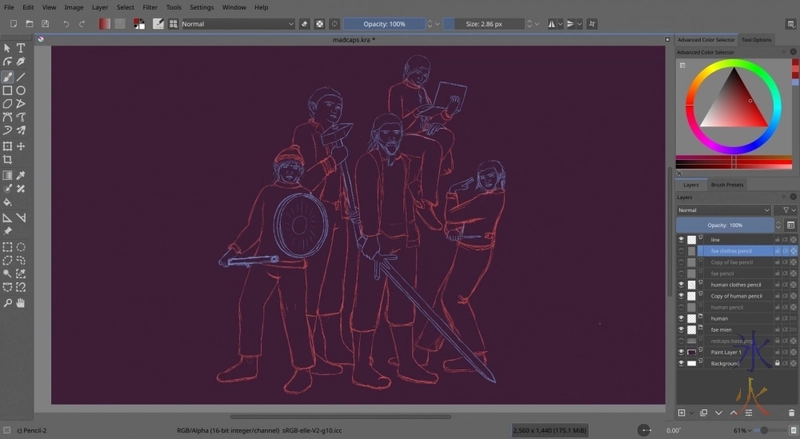Toggle visibility of the Background layer

682,364
